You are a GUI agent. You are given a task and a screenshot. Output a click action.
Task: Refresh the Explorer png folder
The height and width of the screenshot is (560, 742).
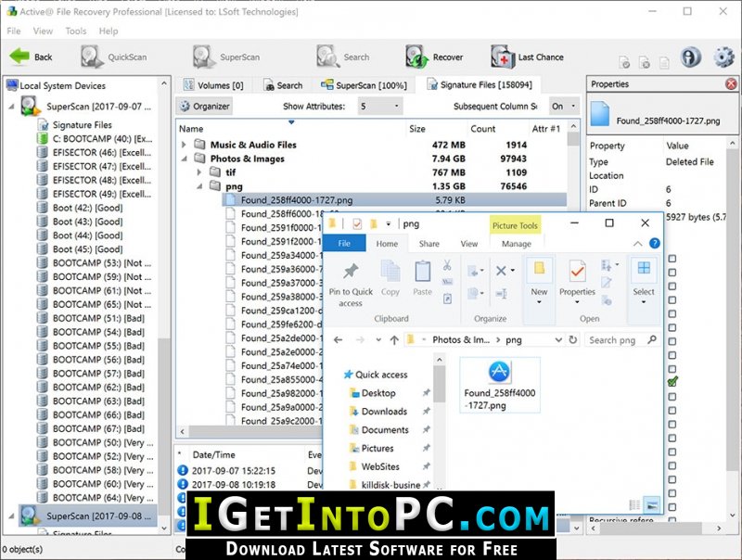pyautogui.click(x=573, y=339)
